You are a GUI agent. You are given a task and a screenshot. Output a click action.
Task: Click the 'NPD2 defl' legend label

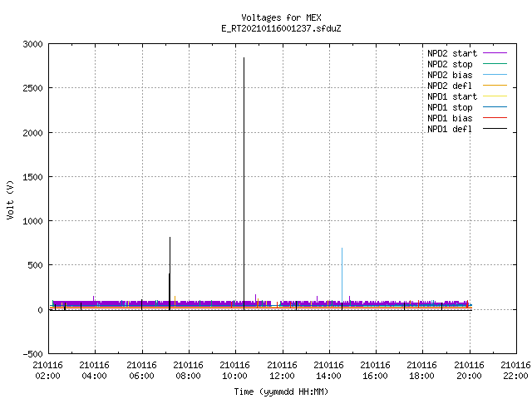(450, 86)
